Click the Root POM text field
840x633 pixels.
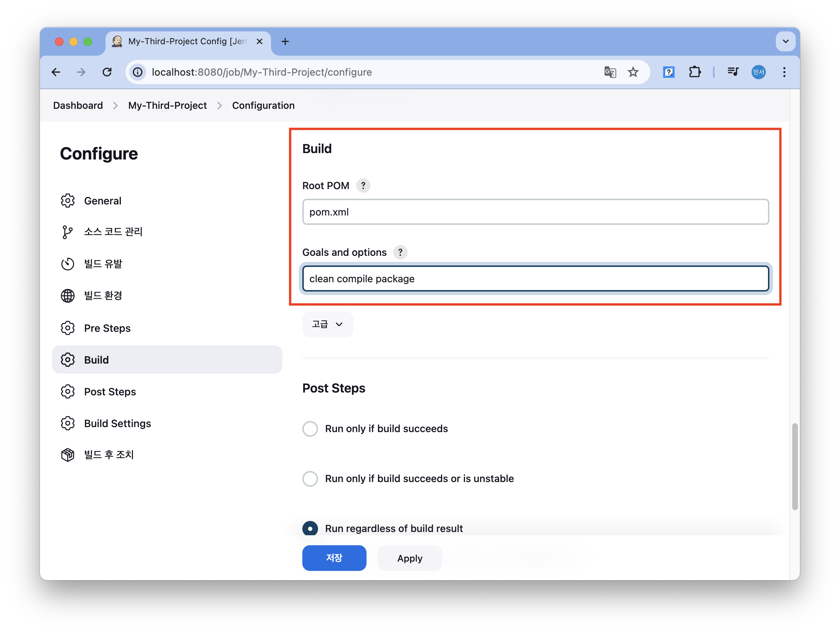536,212
